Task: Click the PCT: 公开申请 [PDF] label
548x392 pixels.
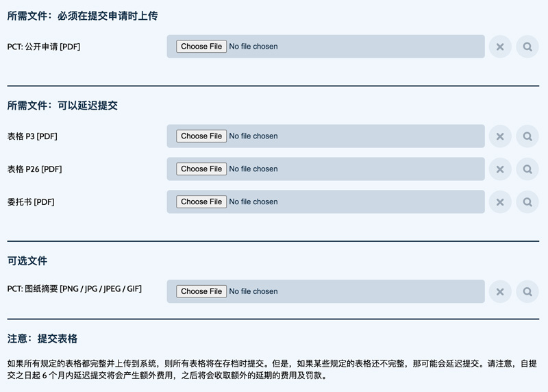Action: click(44, 47)
